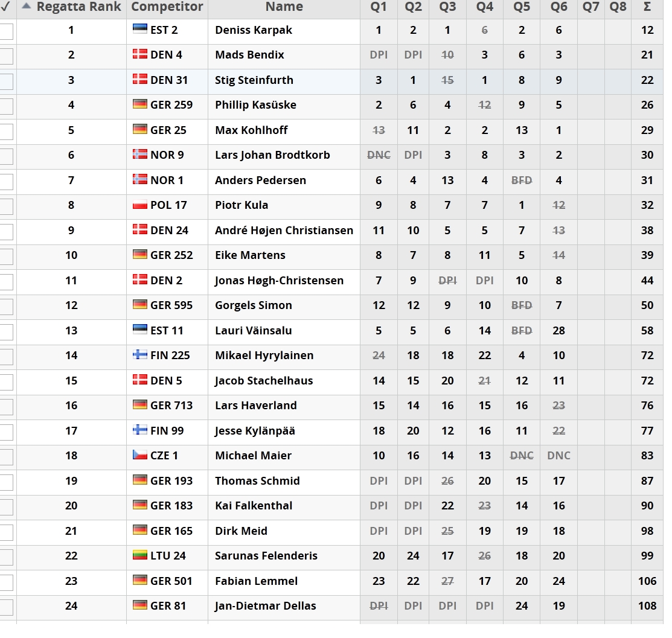Click the Germany flag next to GER 259

[x=139, y=104]
